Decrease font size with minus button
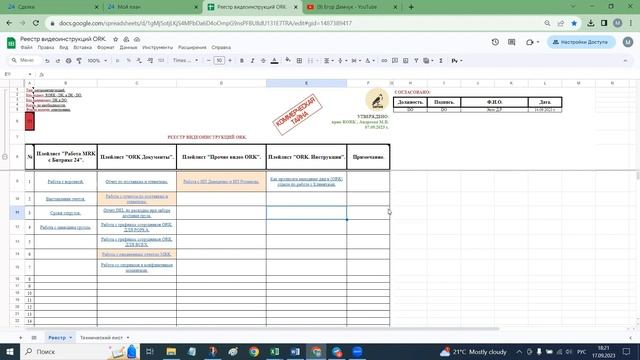Viewport: 640px width, 360px height. tap(209, 60)
